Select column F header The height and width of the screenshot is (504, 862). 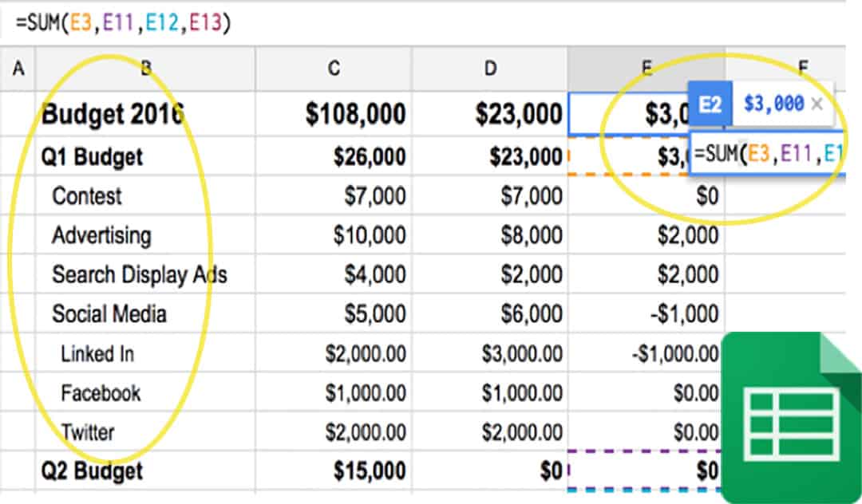tap(802, 69)
